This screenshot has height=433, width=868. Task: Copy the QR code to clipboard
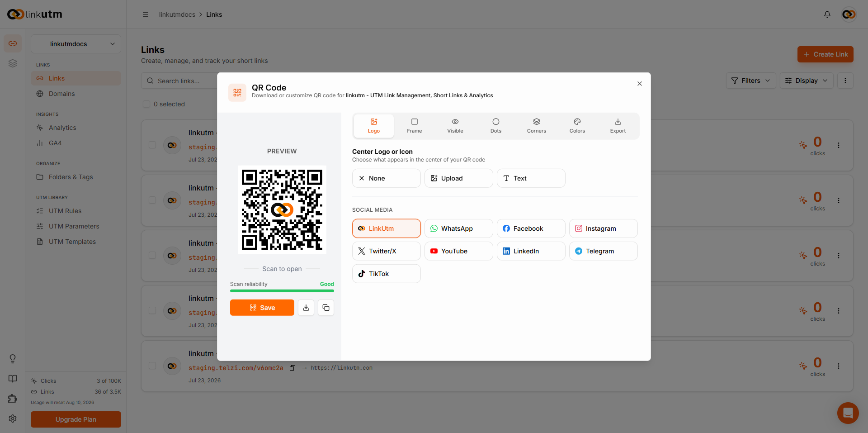click(x=326, y=308)
